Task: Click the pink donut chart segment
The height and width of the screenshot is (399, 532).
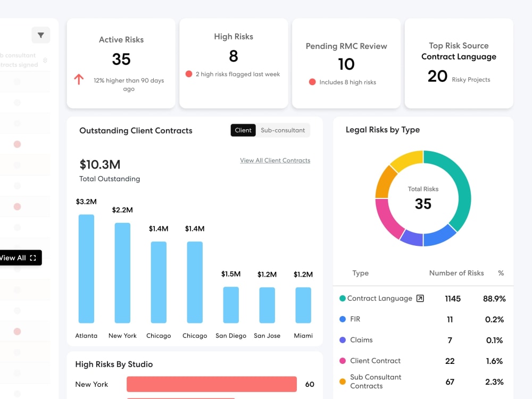Action: tap(387, 219)
